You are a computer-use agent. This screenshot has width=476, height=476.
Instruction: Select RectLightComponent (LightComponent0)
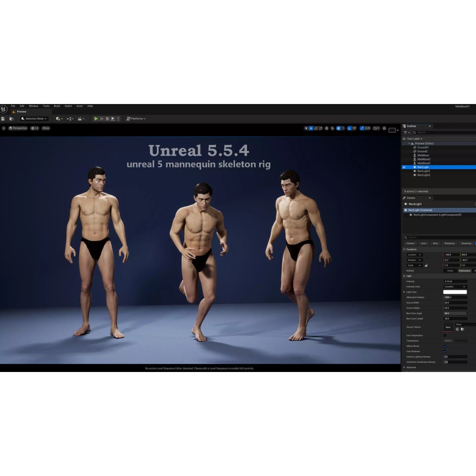pyautogui.click(x=437, y=215)
